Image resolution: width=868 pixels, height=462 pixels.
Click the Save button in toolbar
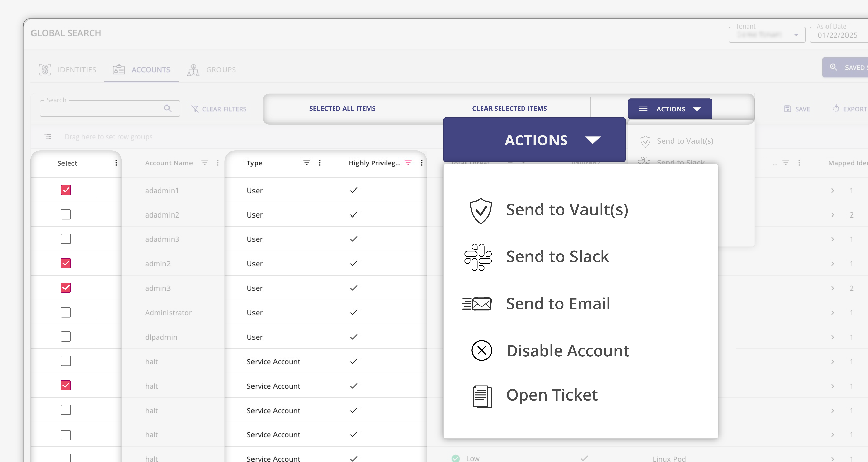pos(797,109)
